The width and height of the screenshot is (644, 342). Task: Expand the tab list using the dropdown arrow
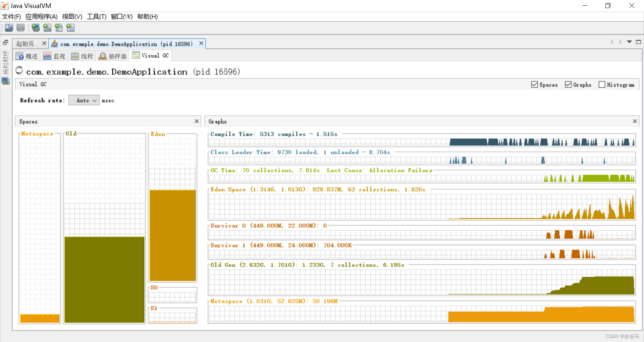click(x=630, y=42)
